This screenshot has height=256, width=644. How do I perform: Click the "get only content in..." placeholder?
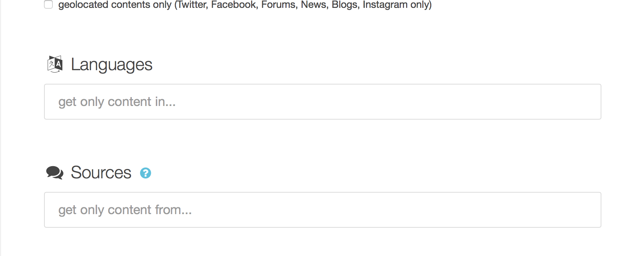click(x=117, y=102)
